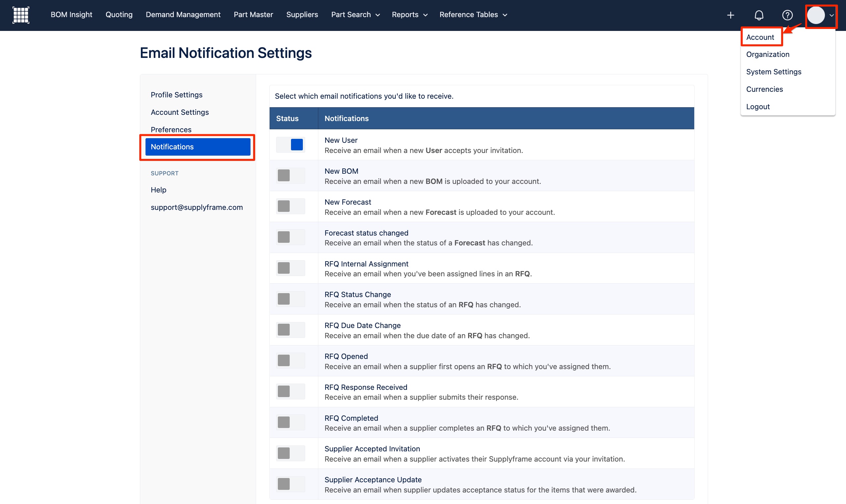Click the Notifications column header
The width and height of the screenshot is (846, 504).
[x=347, y=118]
